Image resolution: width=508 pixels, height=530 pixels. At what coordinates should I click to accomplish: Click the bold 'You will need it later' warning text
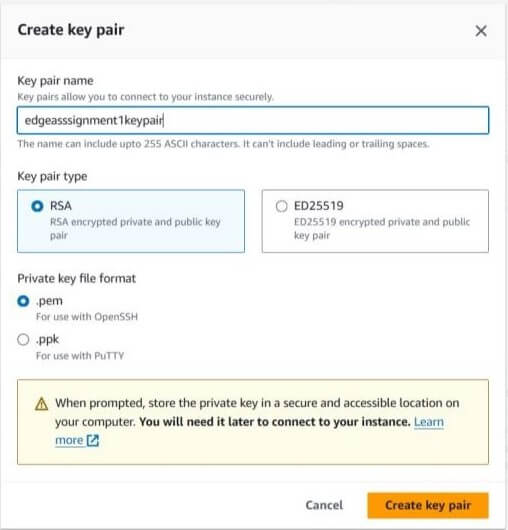[x=274, y=422]
